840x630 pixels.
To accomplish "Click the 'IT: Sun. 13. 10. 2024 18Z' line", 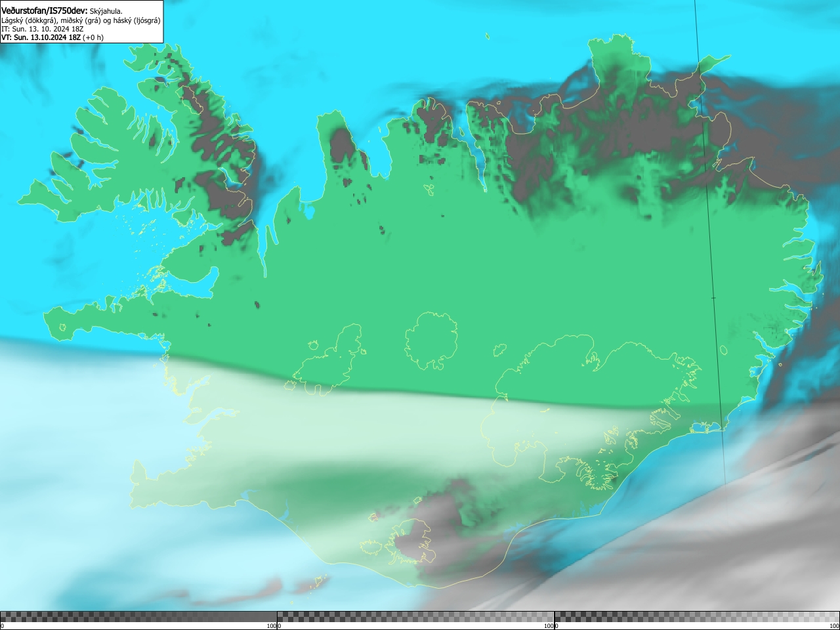I will 42,29.
